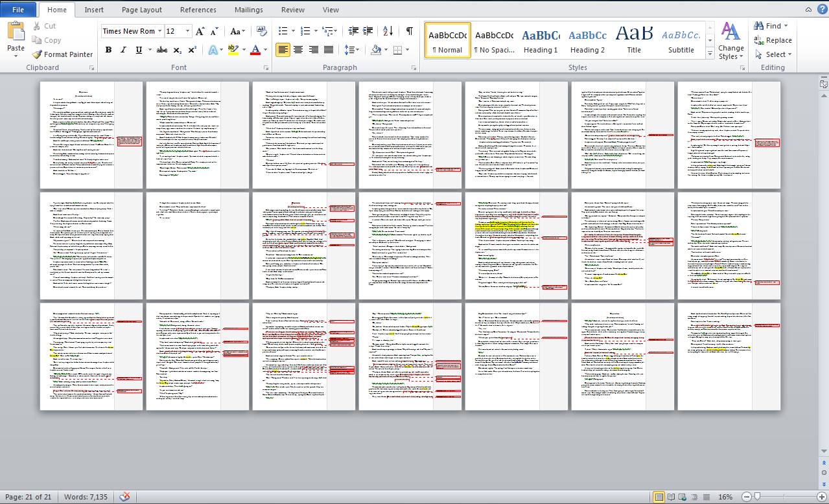Click the proofing errors icon in status bar
Image resolution: width=829 pixels, height=504 pixels.
pos(125,497)
